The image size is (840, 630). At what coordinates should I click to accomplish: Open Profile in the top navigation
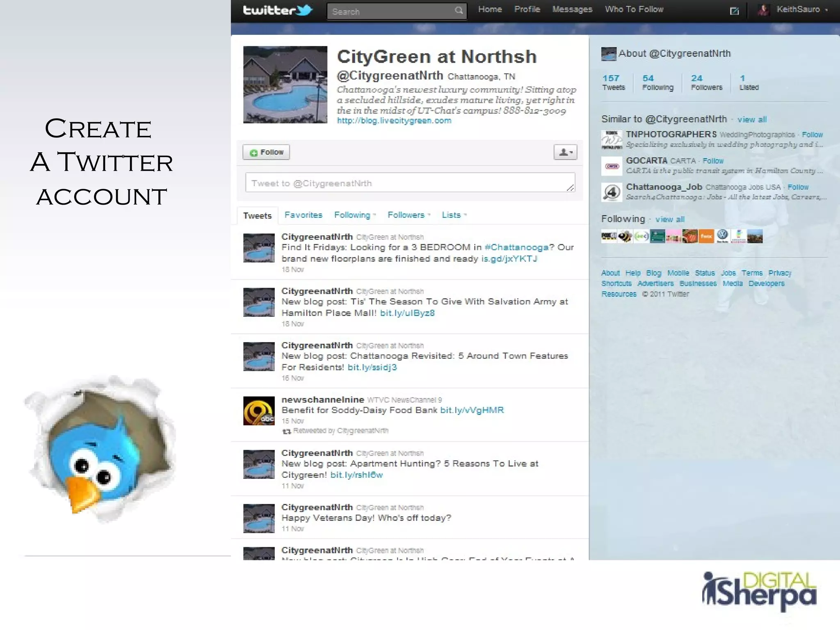tap(527, 9)
